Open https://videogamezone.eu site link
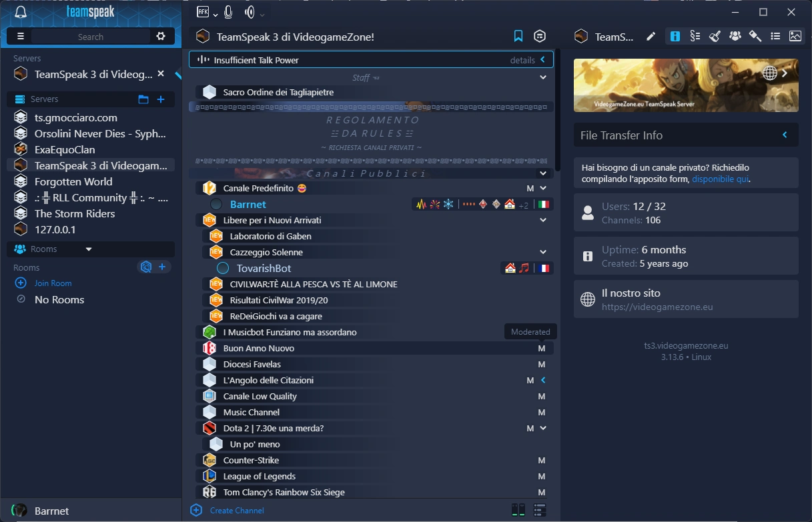812x522 pixels. pyautogui.click(x=657, y=307)
